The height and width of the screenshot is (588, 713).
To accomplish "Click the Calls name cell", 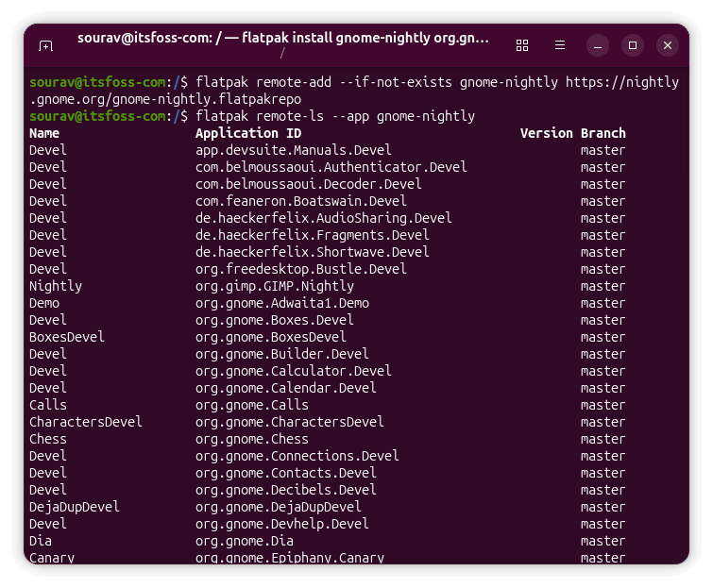I will [48, 405].
